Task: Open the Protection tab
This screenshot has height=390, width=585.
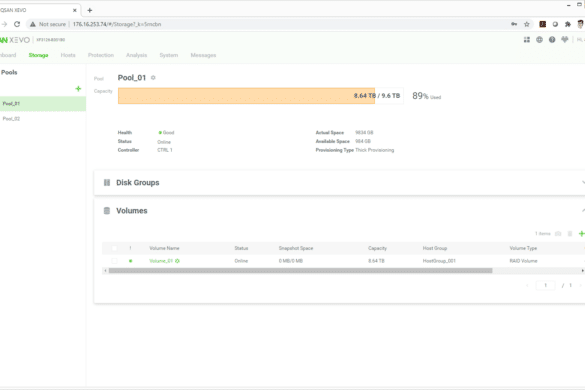Action: point(101,55)
